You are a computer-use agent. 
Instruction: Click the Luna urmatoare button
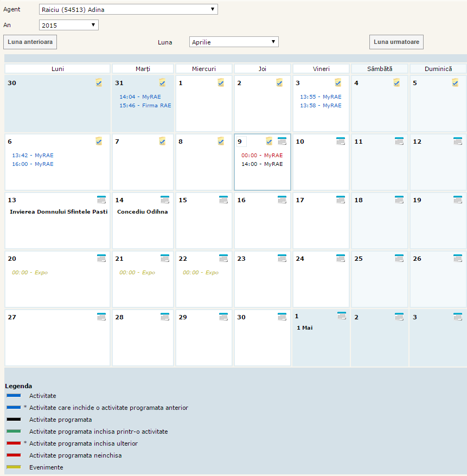coord(396,42)
